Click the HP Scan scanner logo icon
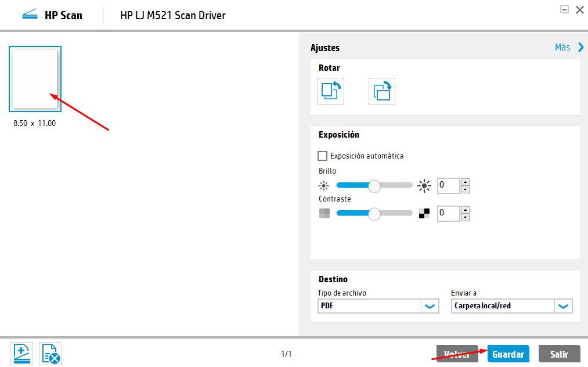This screenshot has width=588, height=367. click(x=30, y=15)
